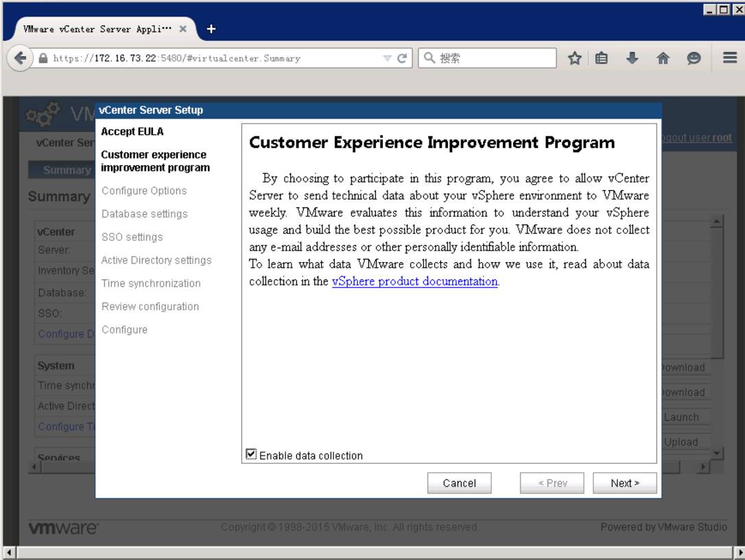This screenshot has width=745, height=560.
Task: Select Accept EULA wizard step
Action: [x=132, y=132]
